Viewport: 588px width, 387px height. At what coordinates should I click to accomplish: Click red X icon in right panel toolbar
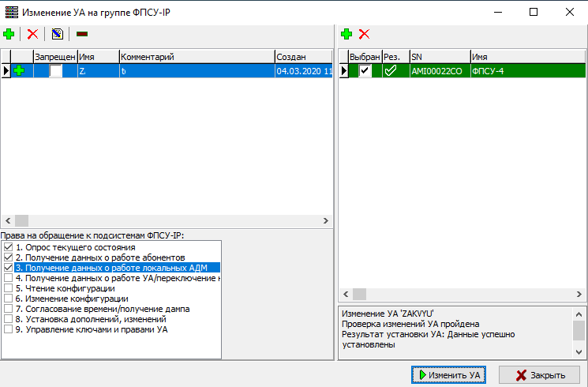(364, 34)
